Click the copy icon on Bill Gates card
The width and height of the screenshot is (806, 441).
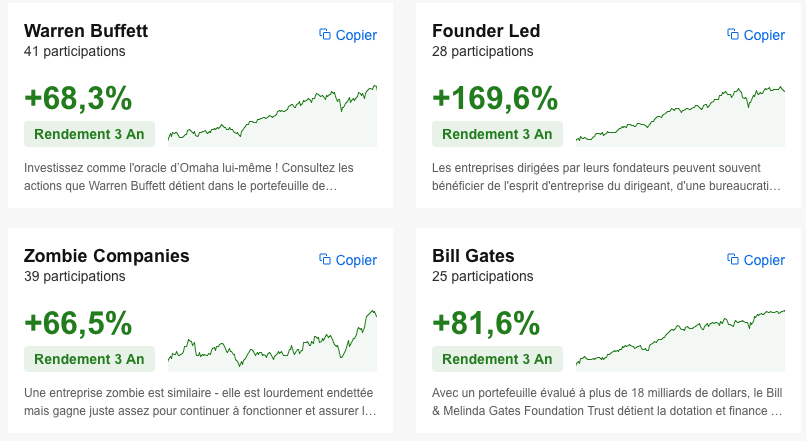(x=733, y=260)
